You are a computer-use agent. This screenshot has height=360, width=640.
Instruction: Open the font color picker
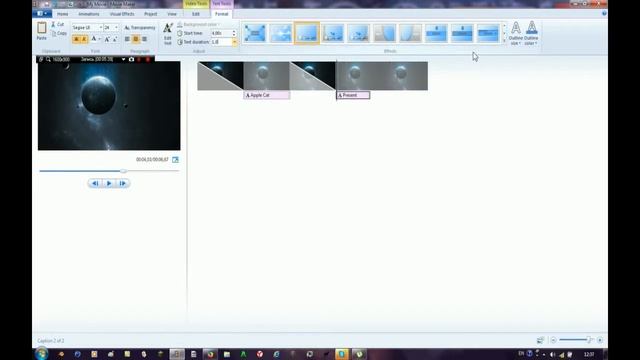coord(96,39)
